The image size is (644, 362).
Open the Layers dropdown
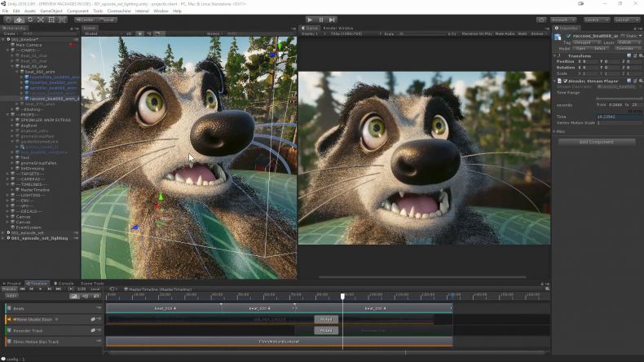pyautogui.click(x=596, y=20)
